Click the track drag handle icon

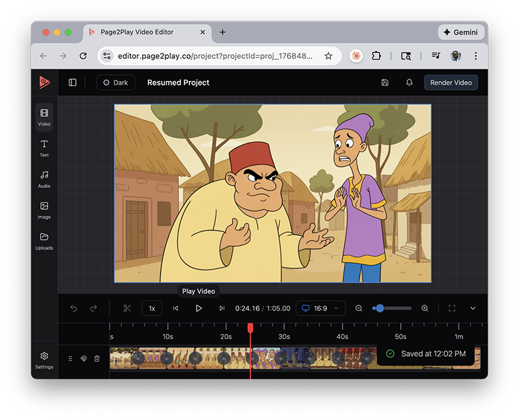(x=70, y=358)
